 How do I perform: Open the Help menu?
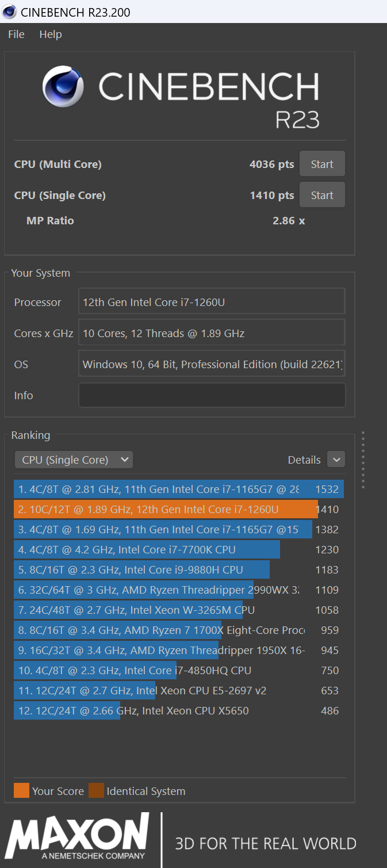(51, 35)
